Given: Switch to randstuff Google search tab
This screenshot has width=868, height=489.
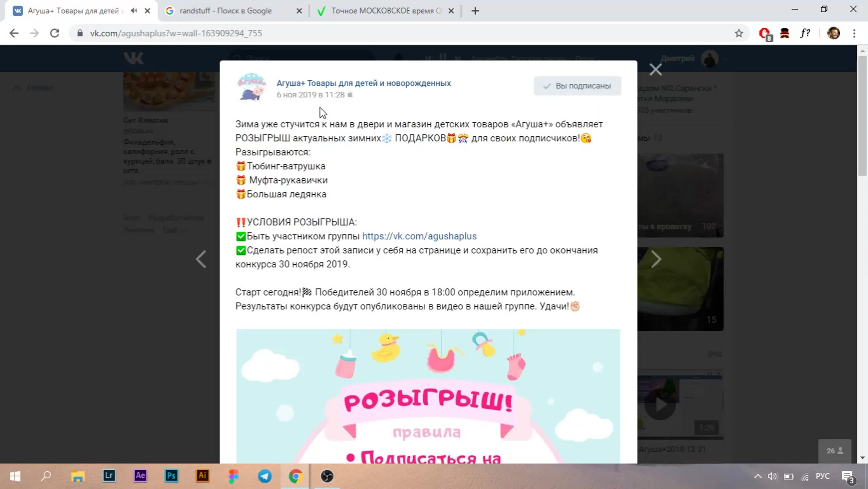Looking at the screenshot, I should 225,11.
